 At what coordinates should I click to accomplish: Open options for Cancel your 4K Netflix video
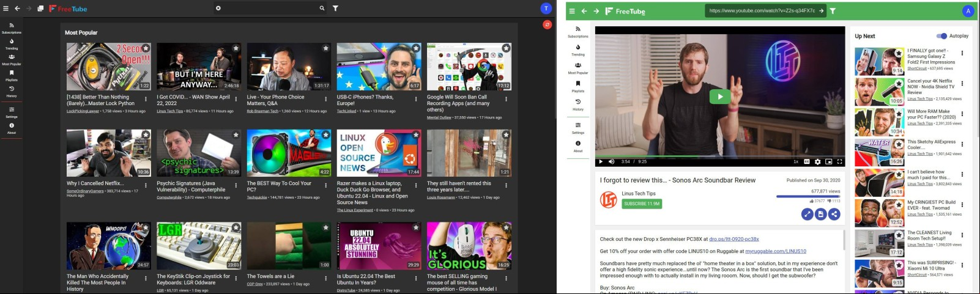(x=962, y=84)
